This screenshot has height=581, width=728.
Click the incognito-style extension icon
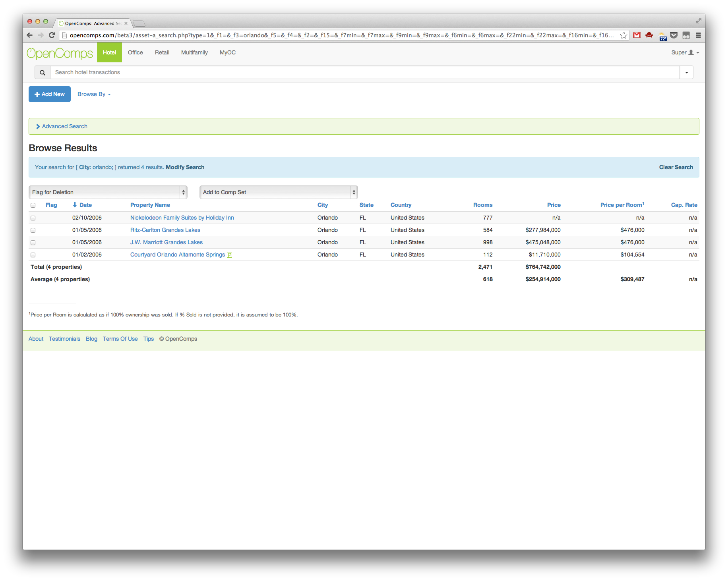click(x=686, y=35)
